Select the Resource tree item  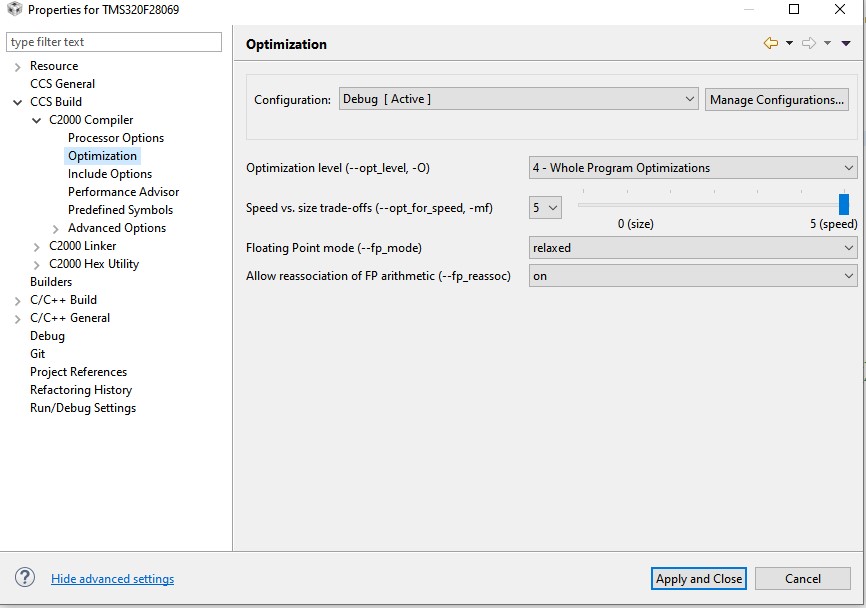(54, 66)
